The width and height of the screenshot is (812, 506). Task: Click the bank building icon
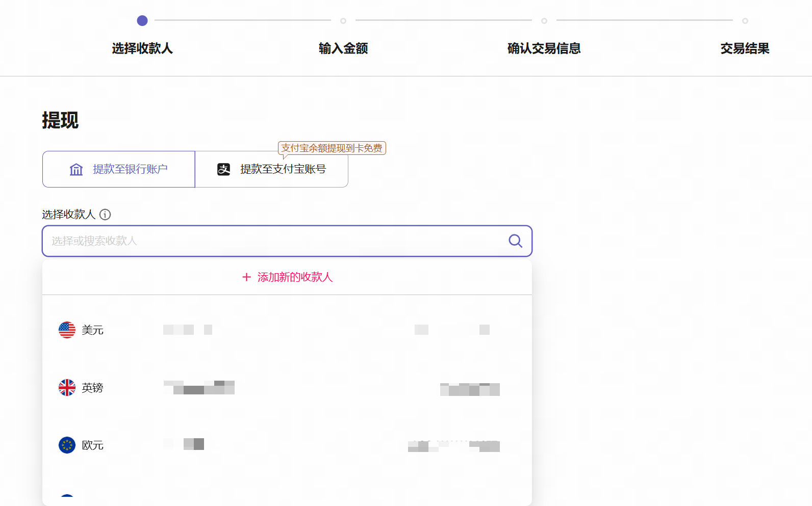click(x=76, y=169)
